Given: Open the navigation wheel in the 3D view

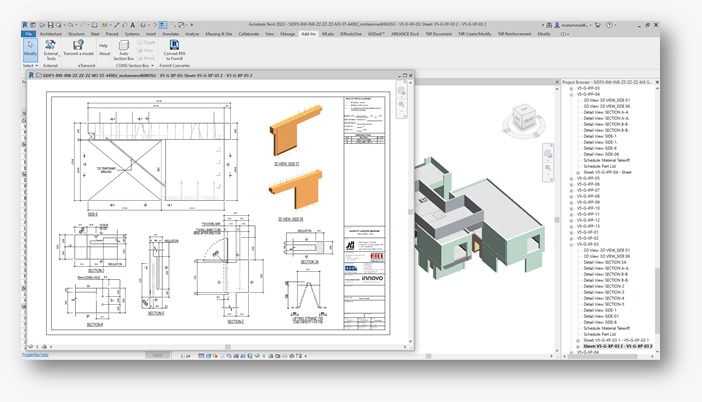Looking at the screenshot, I should [x=548, y=154].
